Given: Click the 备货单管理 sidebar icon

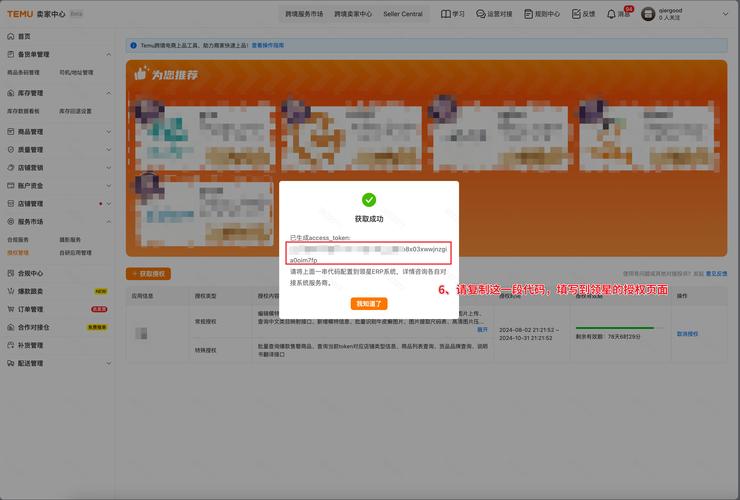Looking at the screenshot, I should tap(10, 54).
